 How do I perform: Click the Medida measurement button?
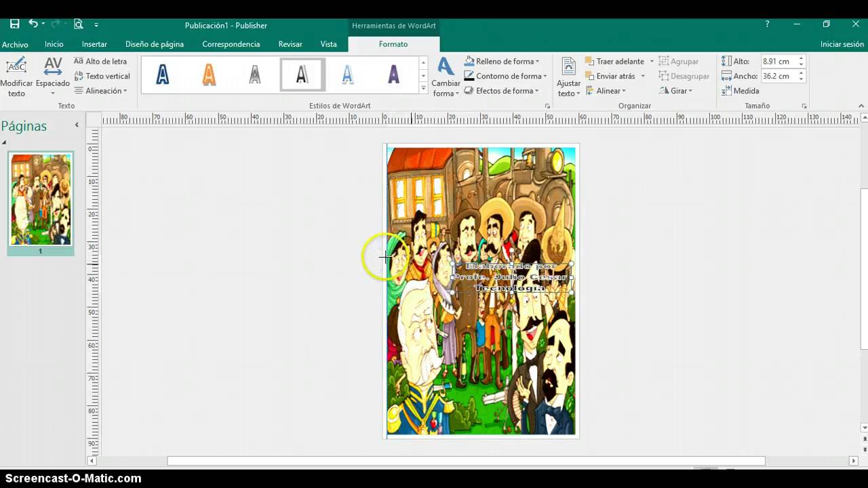pyautogui.click(x=740, y=91)
